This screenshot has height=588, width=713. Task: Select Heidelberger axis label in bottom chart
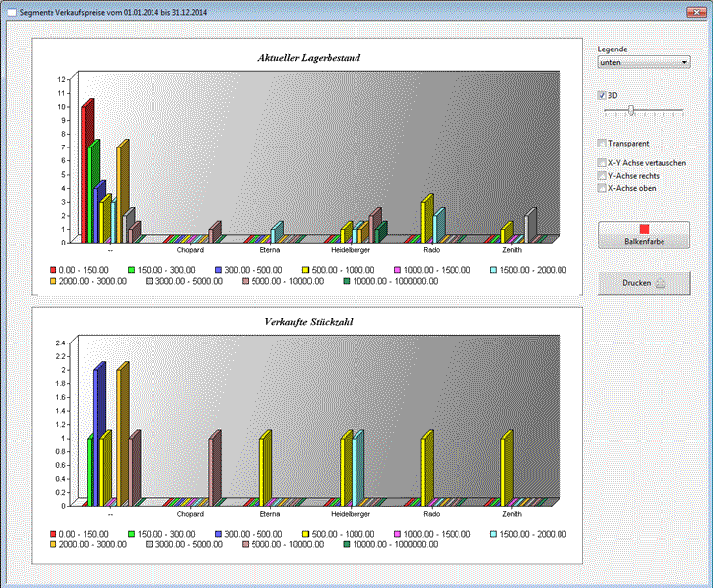tap(351, 514)
